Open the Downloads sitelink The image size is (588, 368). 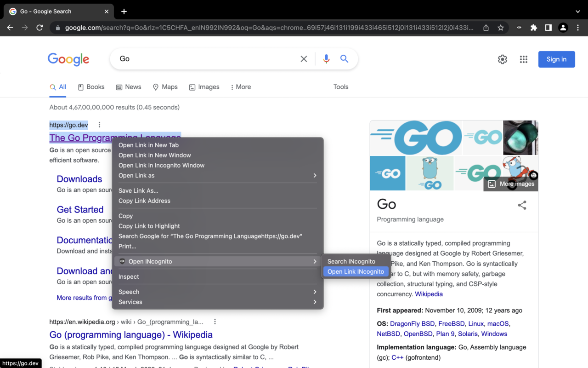click(x=79, y=179)
